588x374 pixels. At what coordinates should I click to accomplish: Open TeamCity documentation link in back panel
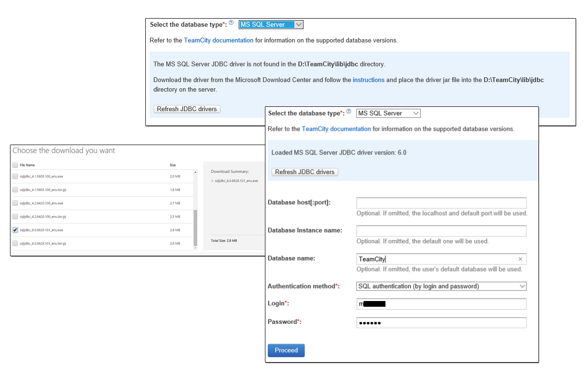click(219, 40)
